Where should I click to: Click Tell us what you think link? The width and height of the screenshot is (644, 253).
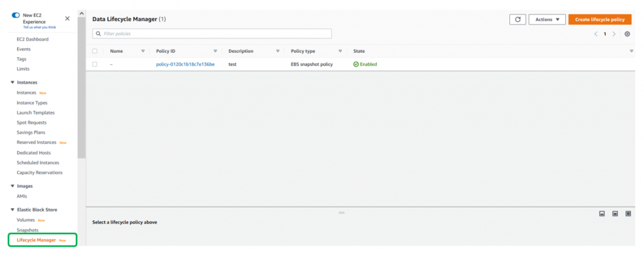pyautogui.click(x=40, y=28)
